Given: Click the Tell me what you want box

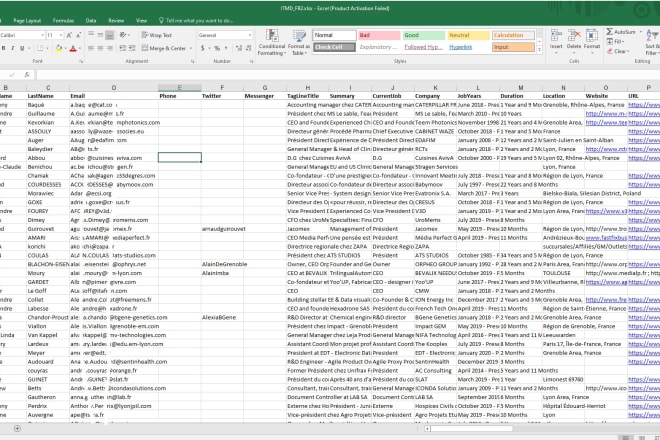Looking at the screenshot, I should click(x=196, y=20).
